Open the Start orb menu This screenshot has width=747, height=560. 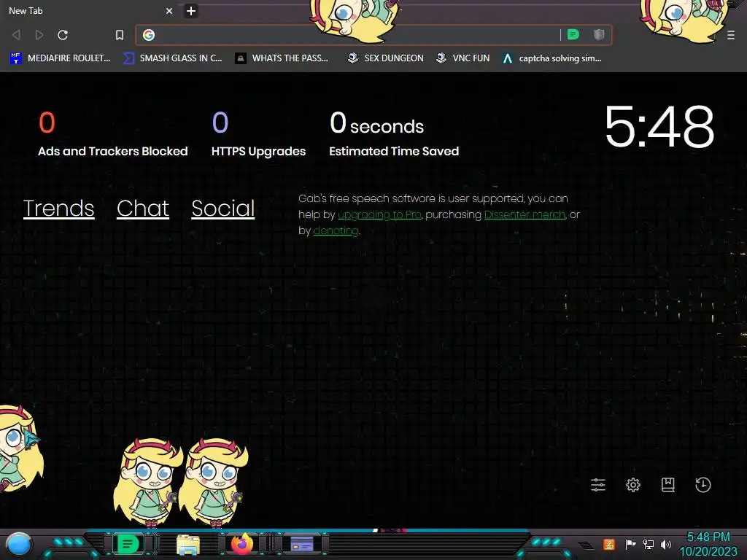[19, 544]
